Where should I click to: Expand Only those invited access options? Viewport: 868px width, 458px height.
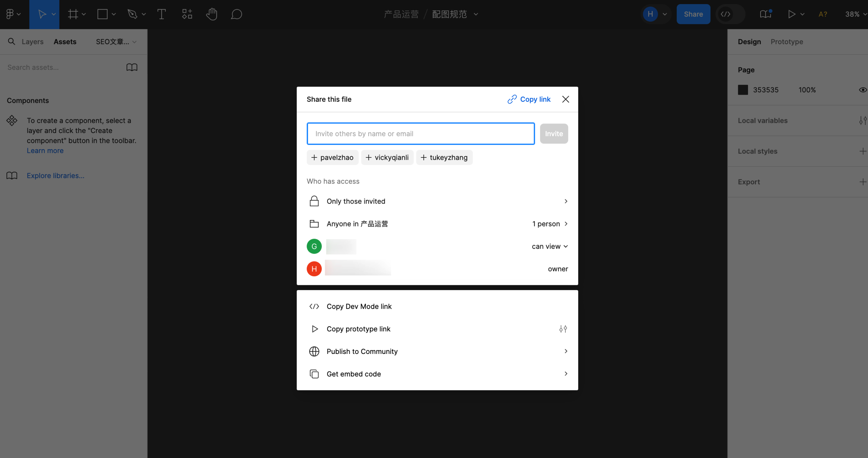point(566,201)
